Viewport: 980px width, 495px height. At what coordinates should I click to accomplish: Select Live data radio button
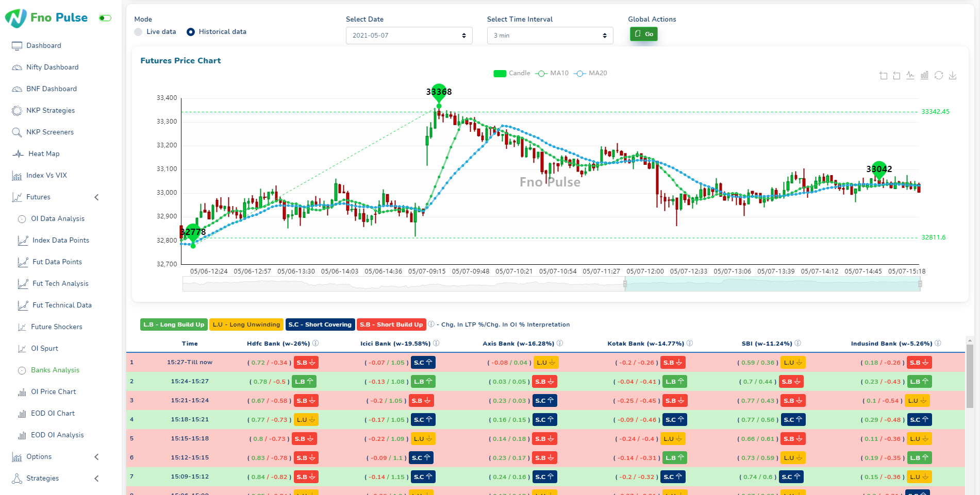coord(138,32)
